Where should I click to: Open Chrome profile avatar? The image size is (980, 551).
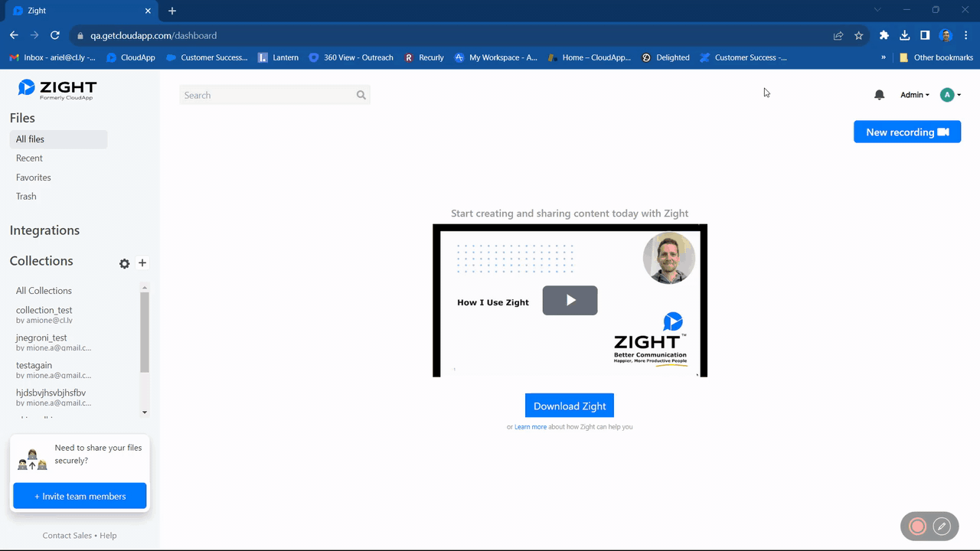946,35
